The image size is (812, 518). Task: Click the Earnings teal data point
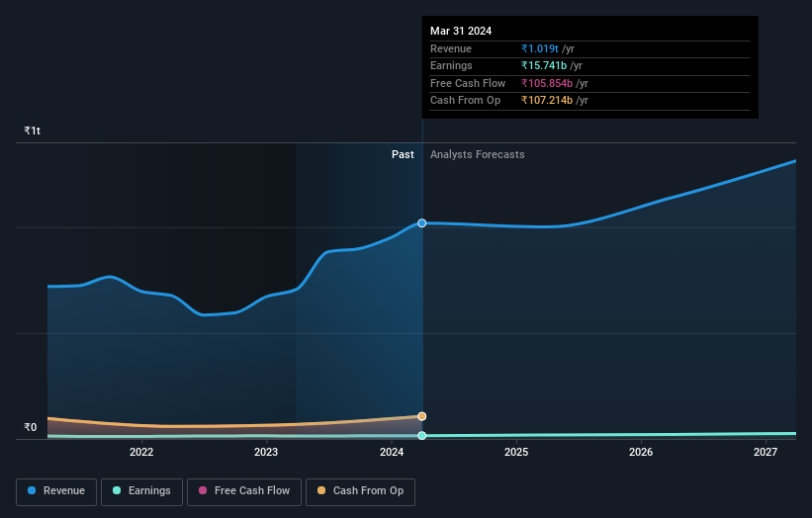pos(422,435)
